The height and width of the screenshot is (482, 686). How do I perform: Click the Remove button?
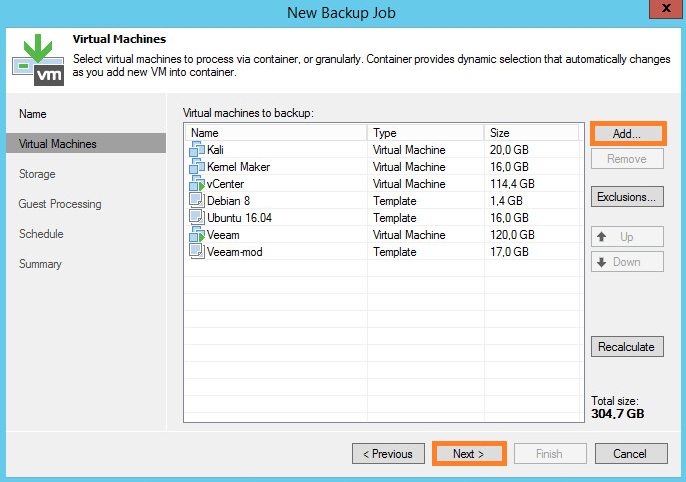[x=627, y=159]
